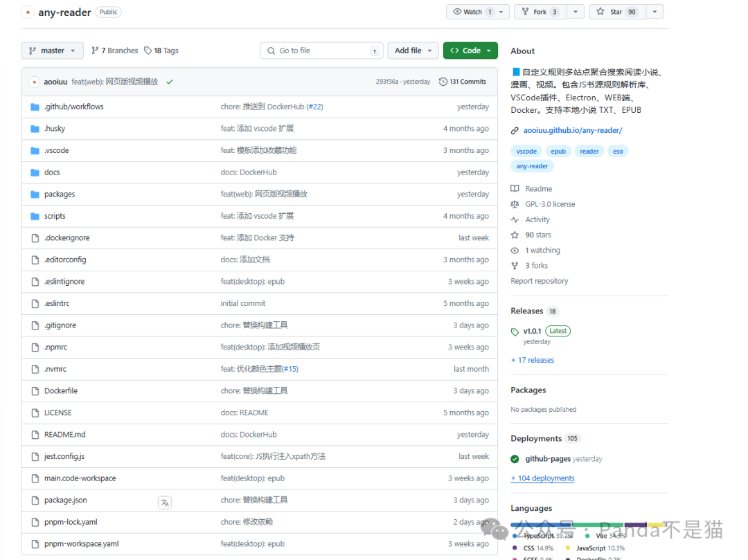Click the license scales icon
Screen dimensions: 748x560
[515, 204]
